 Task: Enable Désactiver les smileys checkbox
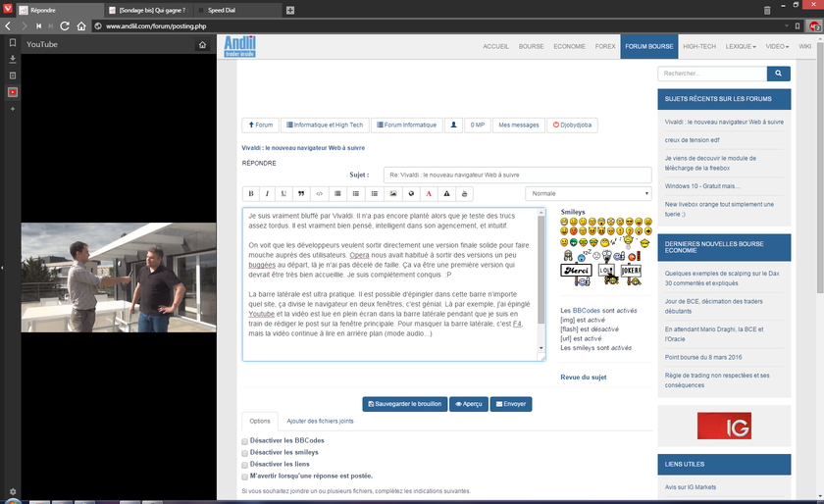point(245,452)
